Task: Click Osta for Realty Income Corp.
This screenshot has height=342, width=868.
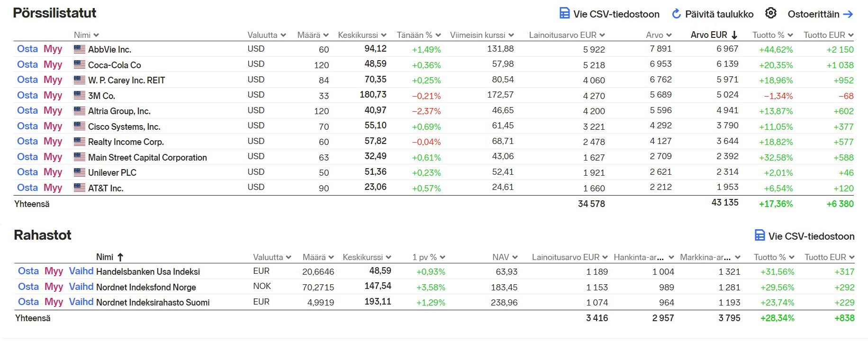Action: (27, 141)
